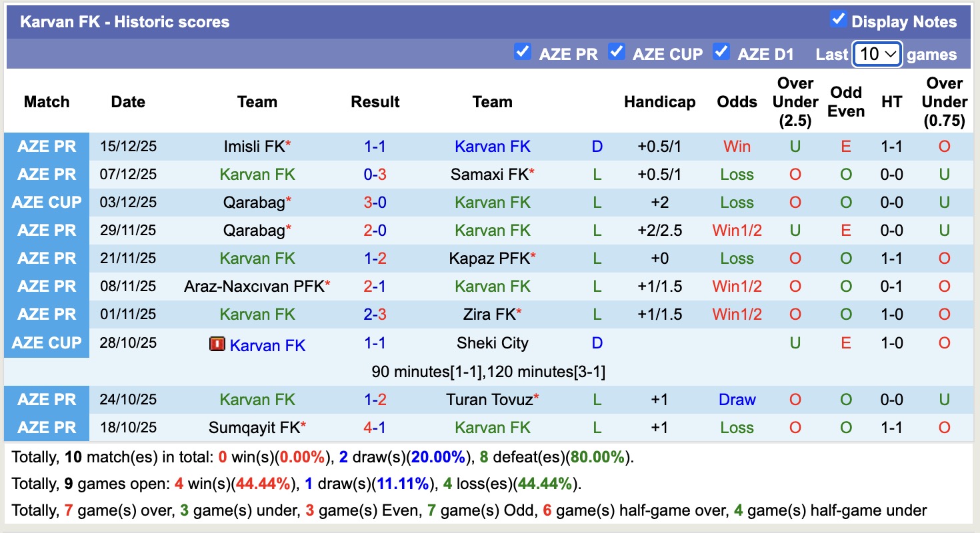Click the Odd Even column header
Screen dimensions: 980x533
coord(846,102)
